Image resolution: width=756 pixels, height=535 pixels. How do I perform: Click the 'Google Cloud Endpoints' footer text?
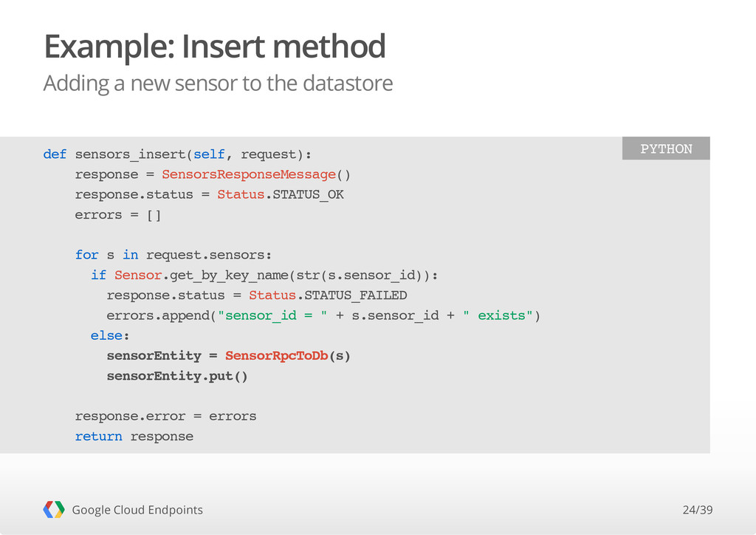137,510
